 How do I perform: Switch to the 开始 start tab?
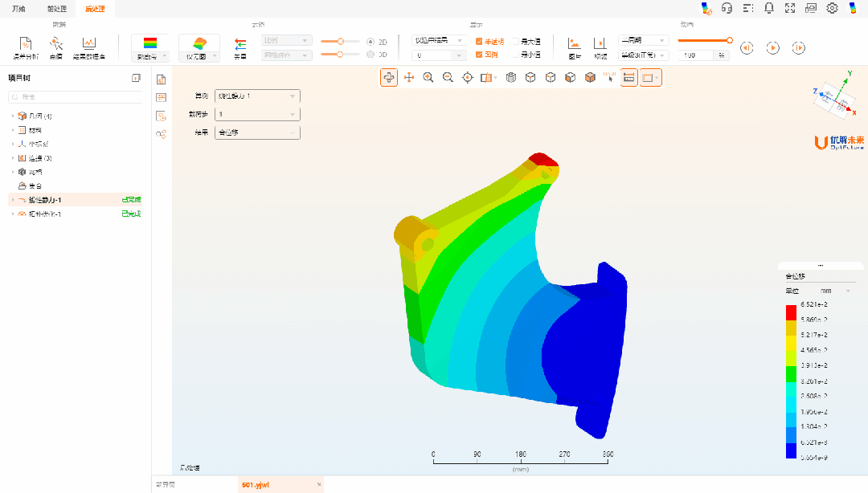18,9
